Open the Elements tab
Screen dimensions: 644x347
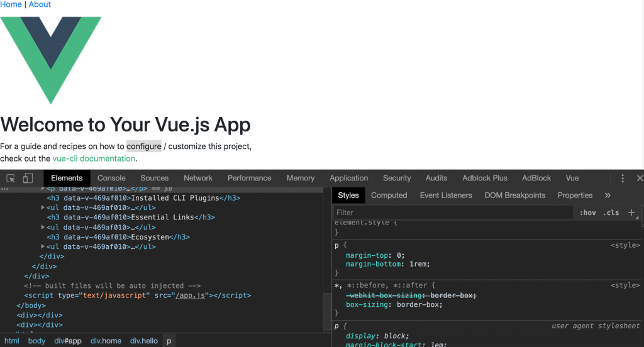(67, 179)
